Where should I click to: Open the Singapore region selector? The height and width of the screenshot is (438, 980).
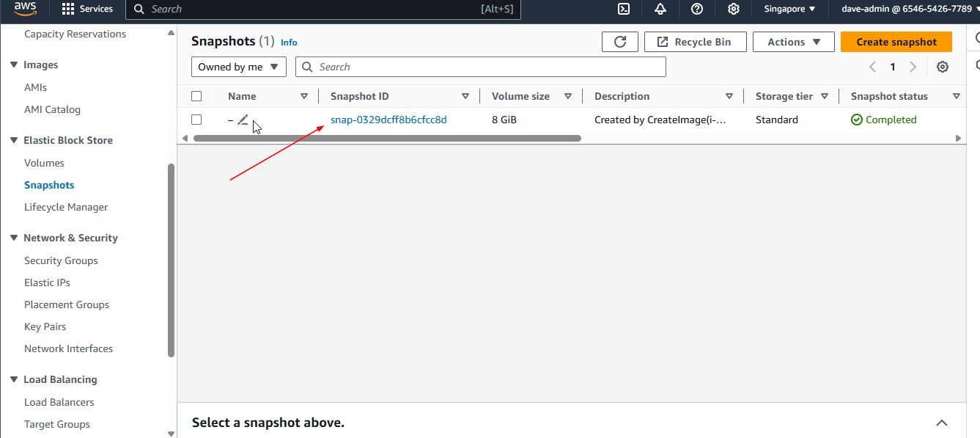789,9
